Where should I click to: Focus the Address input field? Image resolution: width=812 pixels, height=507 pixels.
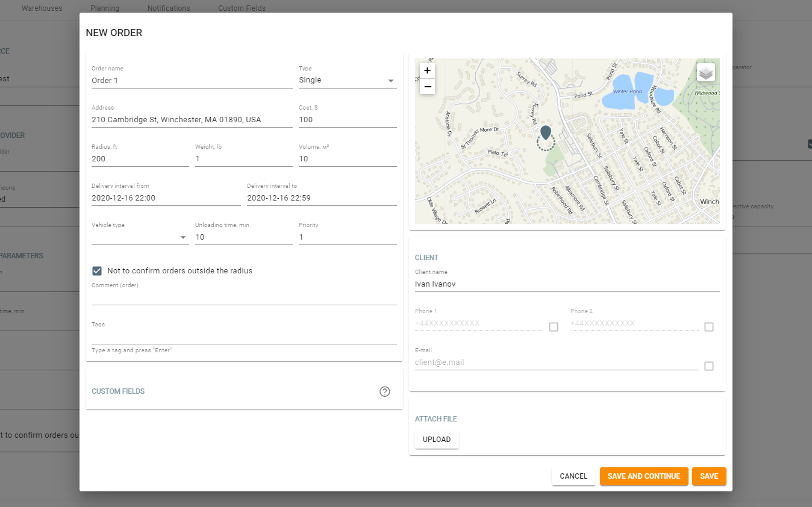pos(192,120)
